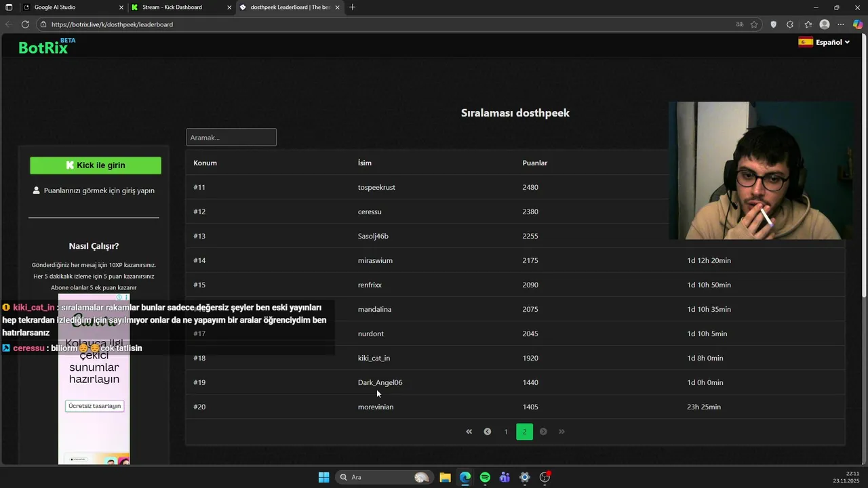
Task: Click the taskbar Ara search box
Action: pyautogui.click(x=384, y=477)
